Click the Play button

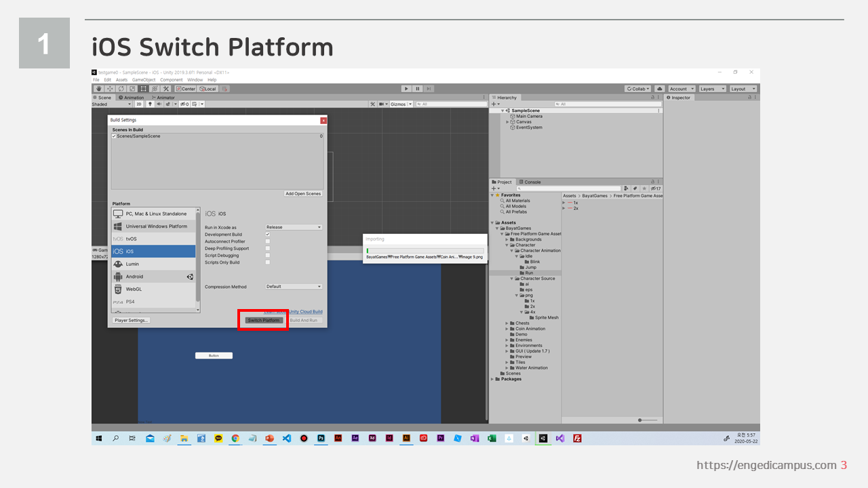pyautogui.click(x=406, y=89)
